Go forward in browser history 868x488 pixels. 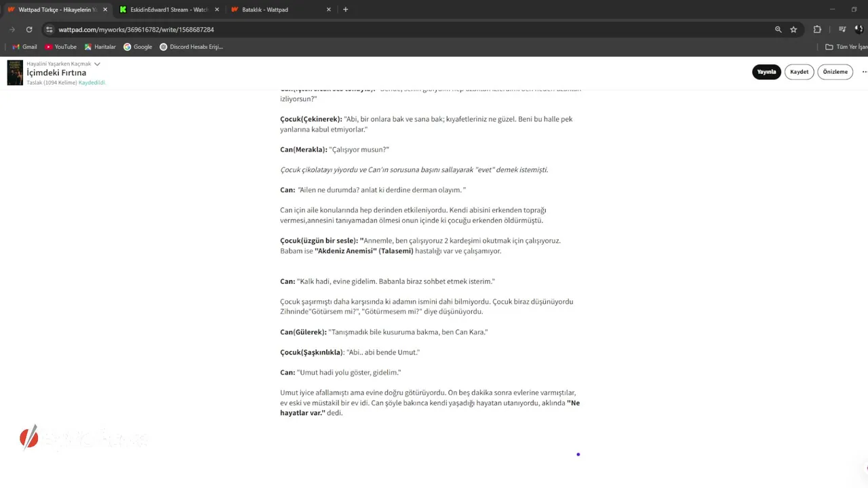[12, 30]
